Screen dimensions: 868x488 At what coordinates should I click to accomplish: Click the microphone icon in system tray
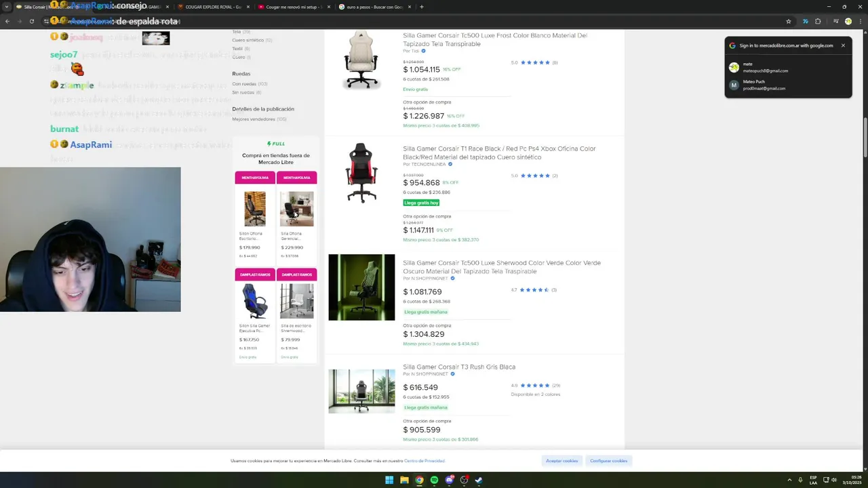800,480
